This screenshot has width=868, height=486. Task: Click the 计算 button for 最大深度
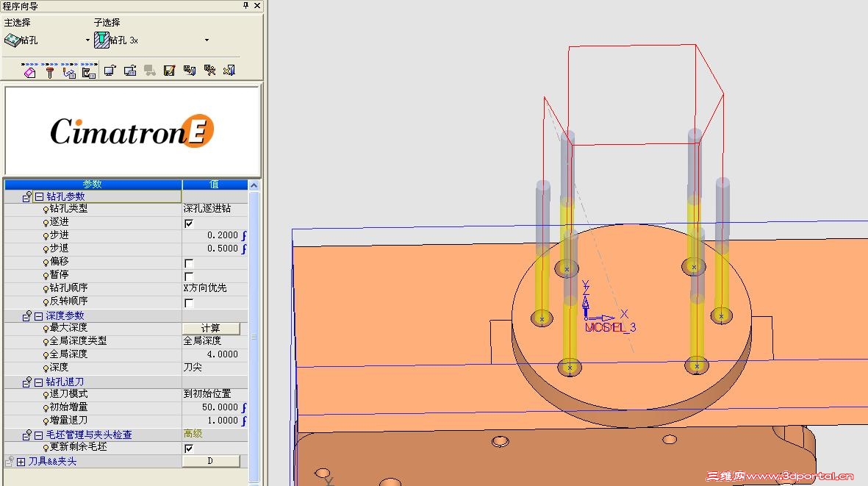pyautogui.click(x=211, y=328)
